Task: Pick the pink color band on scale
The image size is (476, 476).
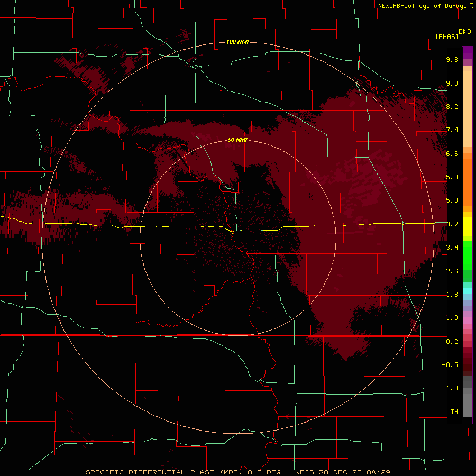Action: click(x=467, y=321)
